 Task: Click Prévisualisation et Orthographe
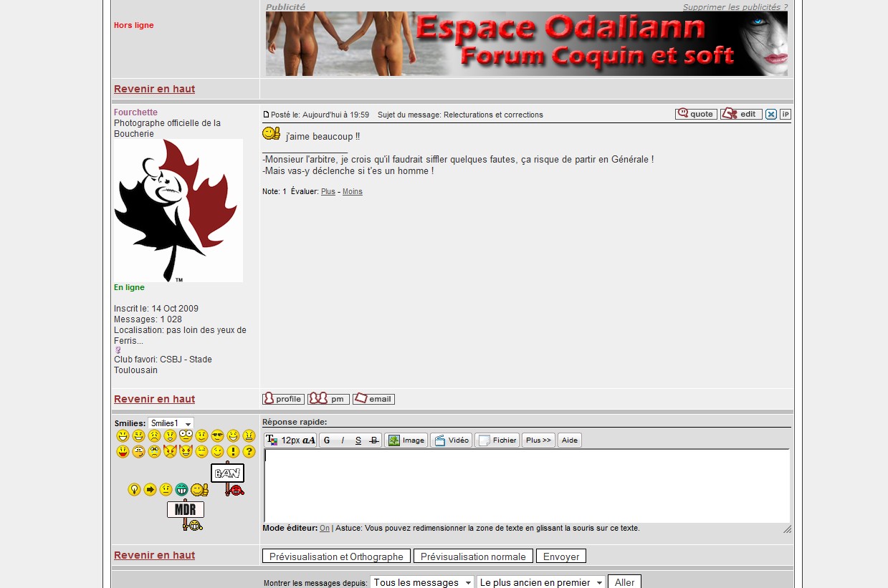pos(336,556)
